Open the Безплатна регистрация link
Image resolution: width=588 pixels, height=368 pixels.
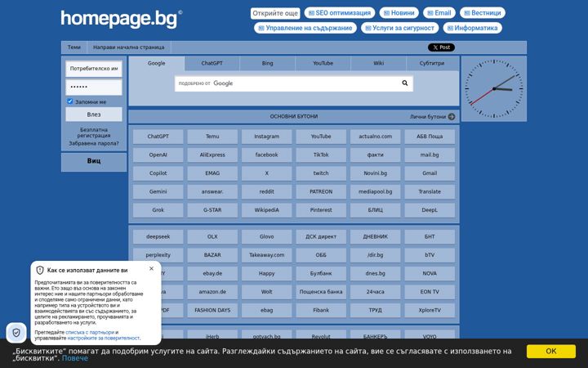(94, 132)
